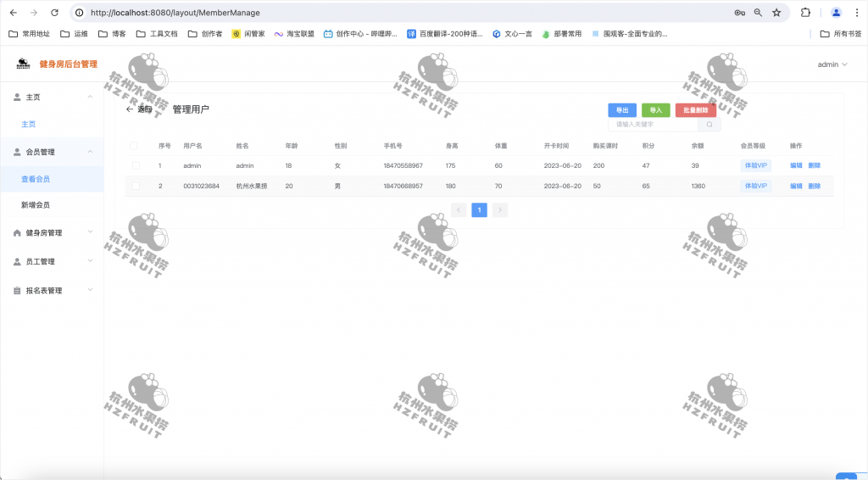
Task: Open 博客 bookmark folder
Action: [112, 34]
